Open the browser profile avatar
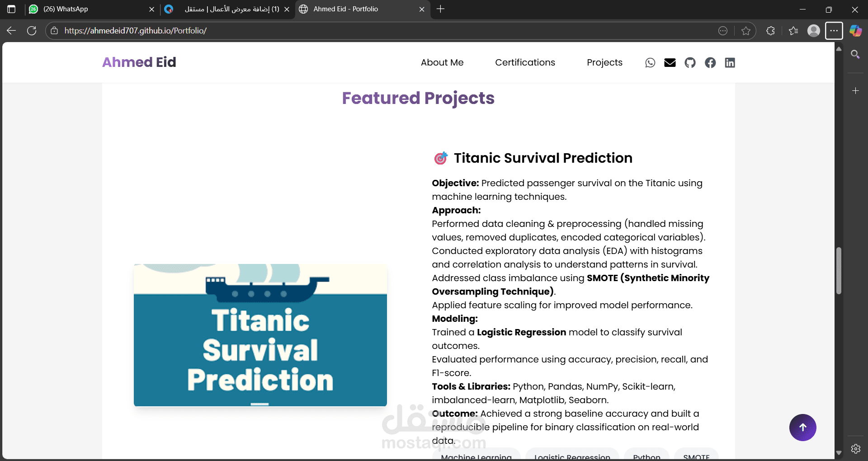The width and height of the screenshot is (868, 461). click(x=814, y=31)
